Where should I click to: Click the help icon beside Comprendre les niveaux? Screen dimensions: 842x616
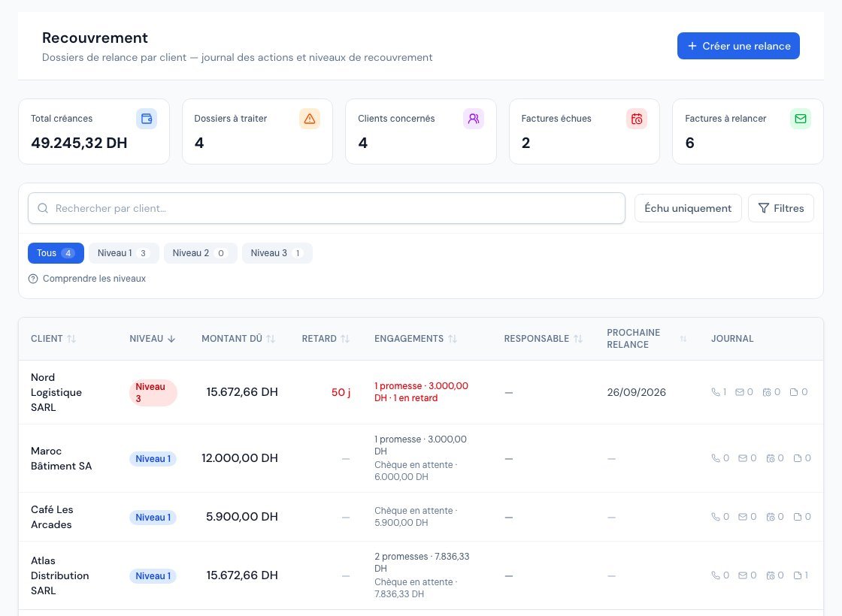[x=33, y=279]
